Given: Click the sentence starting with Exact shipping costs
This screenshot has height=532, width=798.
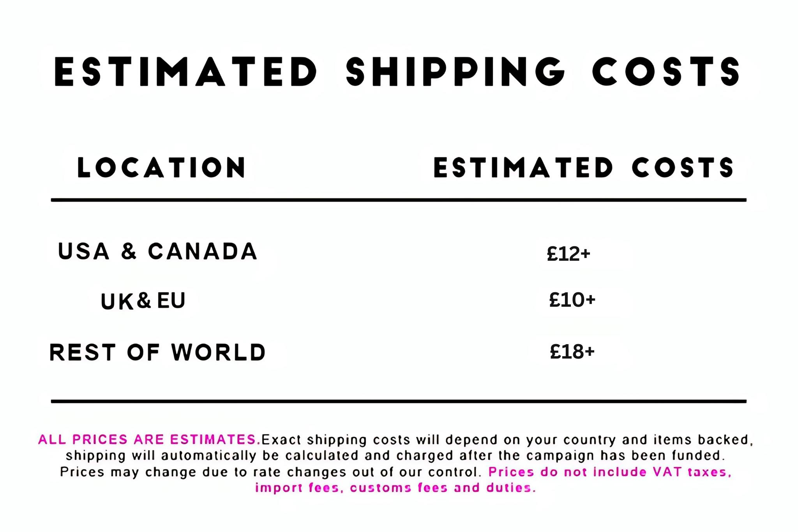Looking at the screenshot, I should (507, 440).
